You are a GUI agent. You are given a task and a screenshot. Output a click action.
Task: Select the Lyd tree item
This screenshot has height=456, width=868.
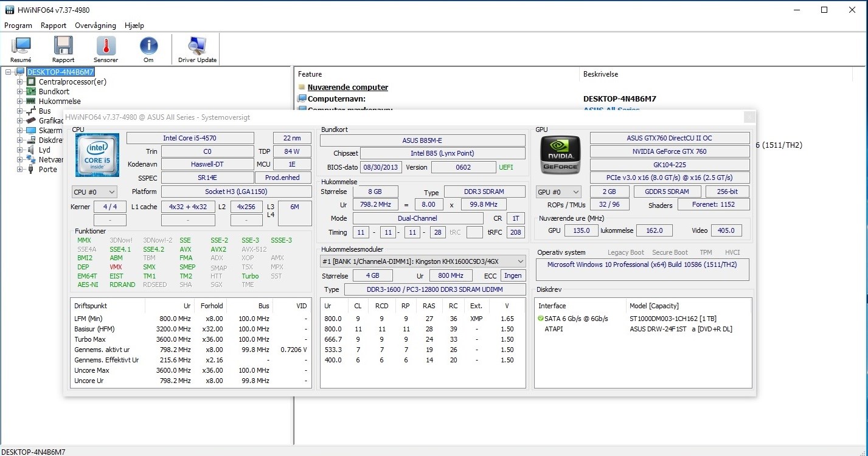pyautogui.click(x=44, y=150)
